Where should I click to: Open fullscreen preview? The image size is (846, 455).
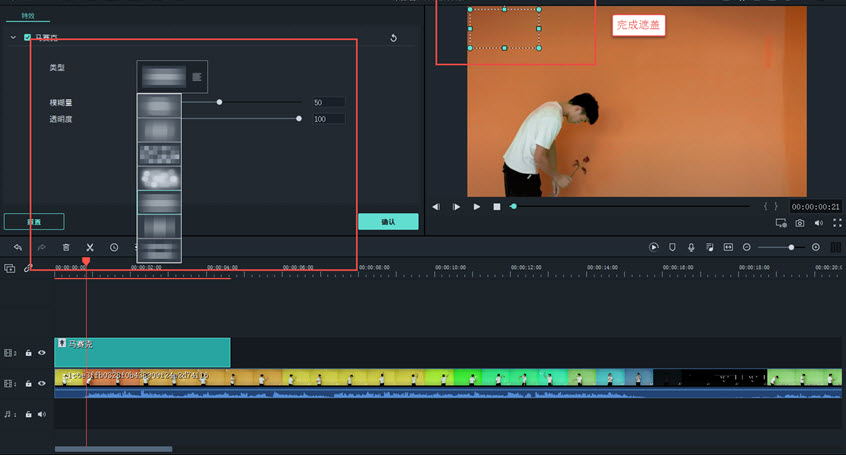(x=836, y=222)
